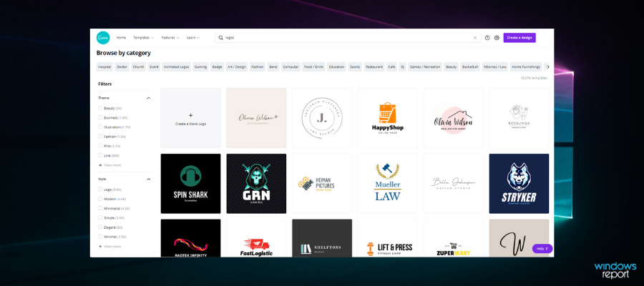Open the GRN gaming skull template

[x=256, y=184]
